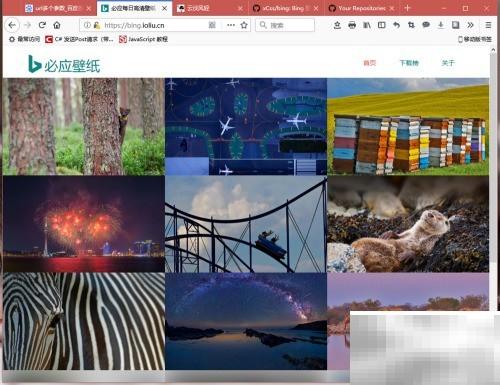Open the chat bubble toolbar icon
Viewport: 500px width, 385px height.
(x=426, y=25)
